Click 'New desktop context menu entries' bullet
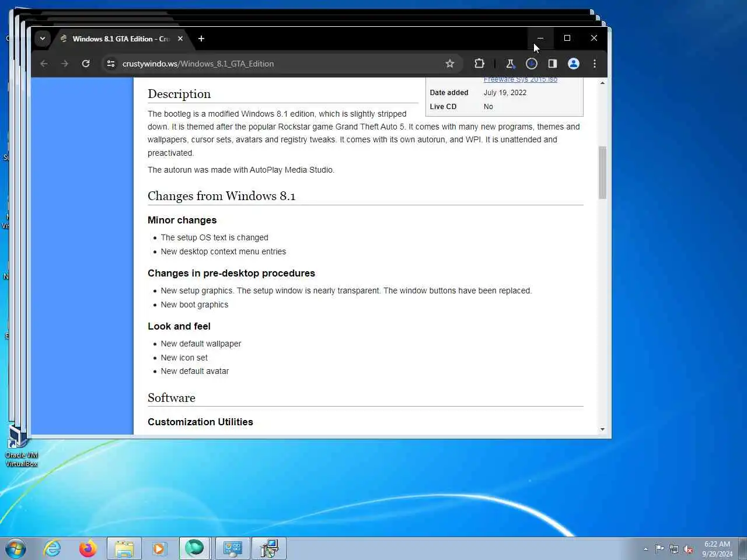Image resolution: width=747 pixels, height=560 pixels. tap(223, 251)
